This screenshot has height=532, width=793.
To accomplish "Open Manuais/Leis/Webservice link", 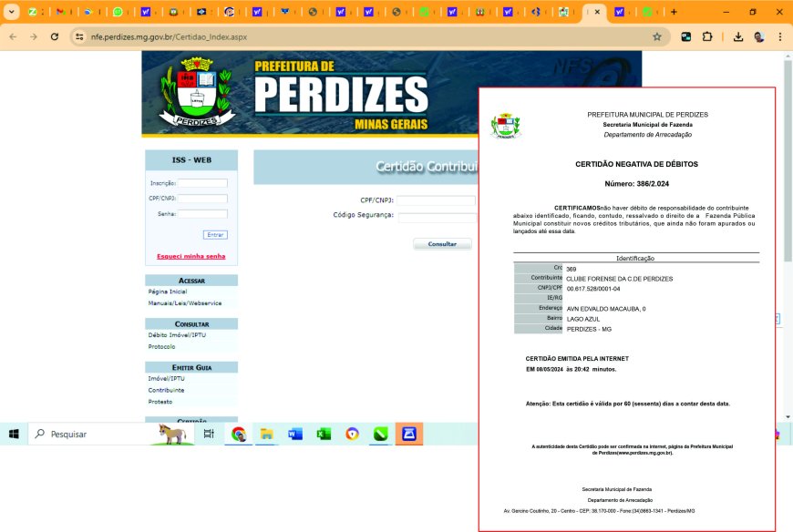I will pyautogui.click(x=185, y=303).
